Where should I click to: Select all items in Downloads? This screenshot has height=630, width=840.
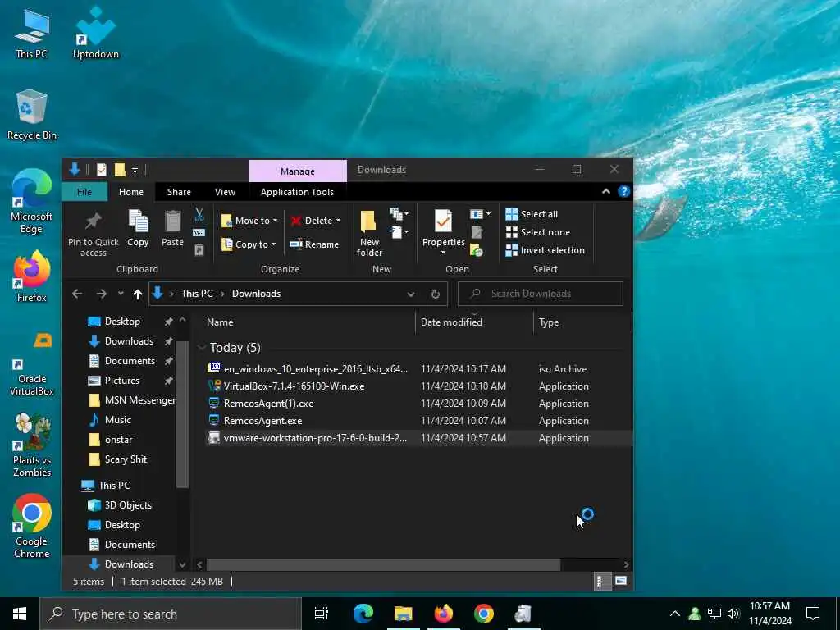[x=532, y=214]
